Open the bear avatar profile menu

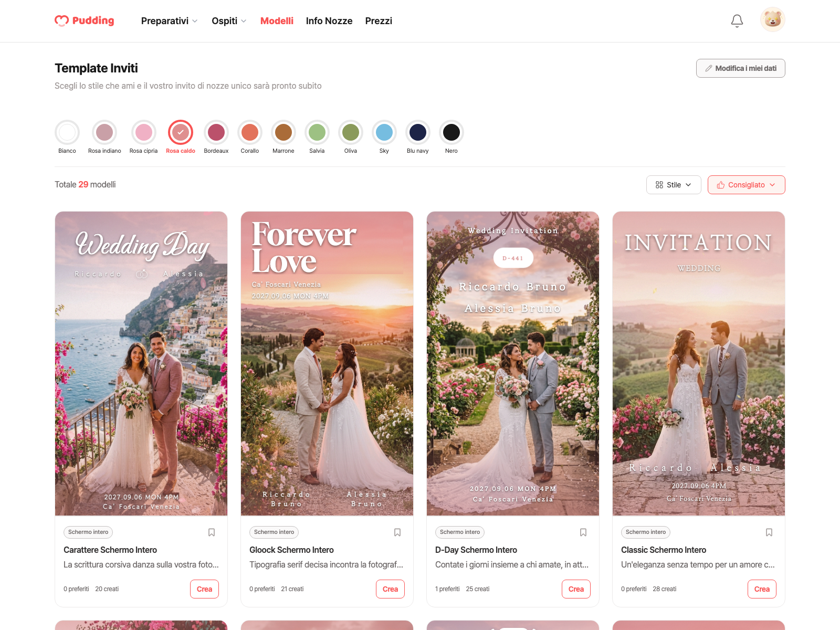(773, 20)
